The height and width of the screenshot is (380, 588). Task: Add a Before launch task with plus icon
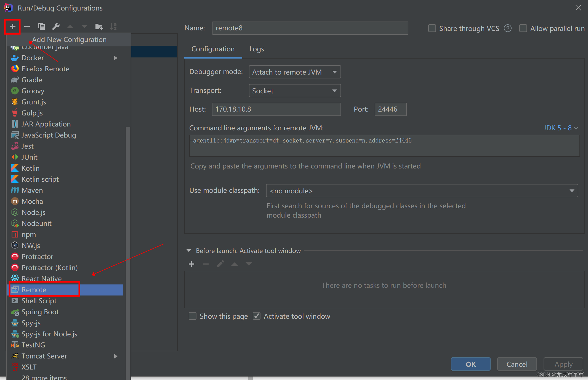click(191, 264)
